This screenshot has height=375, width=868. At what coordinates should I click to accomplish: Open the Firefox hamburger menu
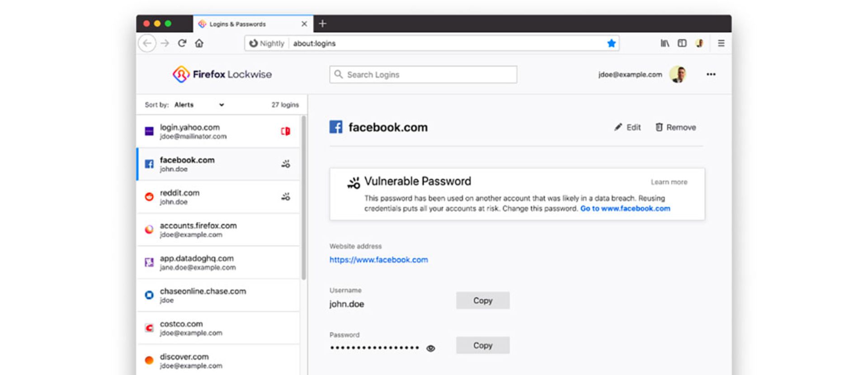pos(721,43)
